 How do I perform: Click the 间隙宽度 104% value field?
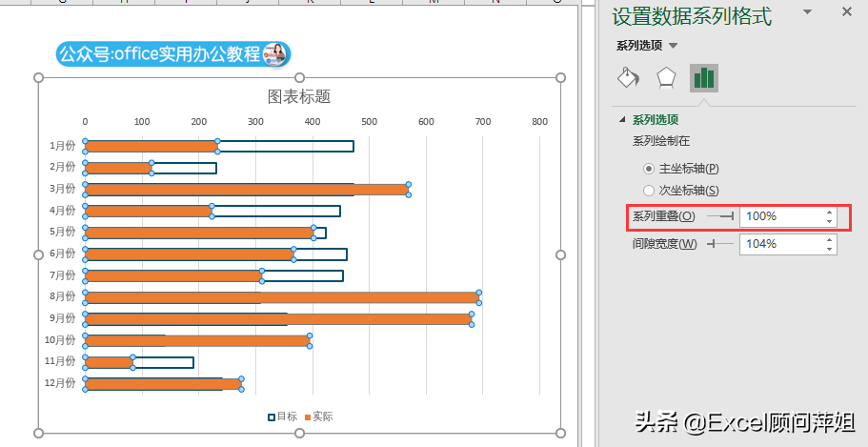781,244
